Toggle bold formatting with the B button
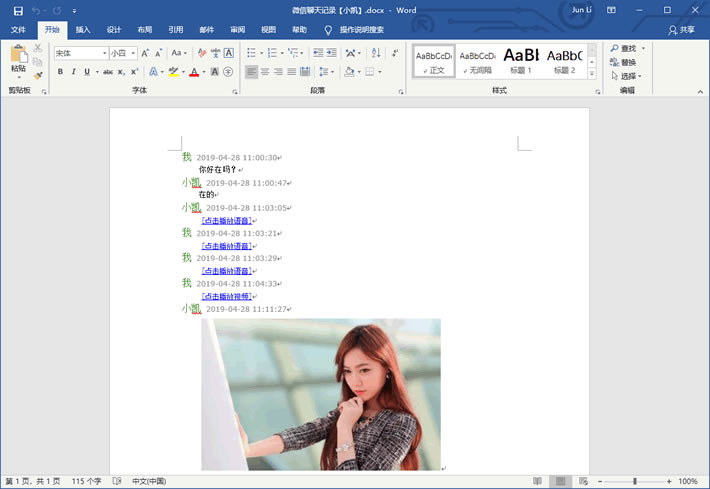 click(x=60, y=72)
